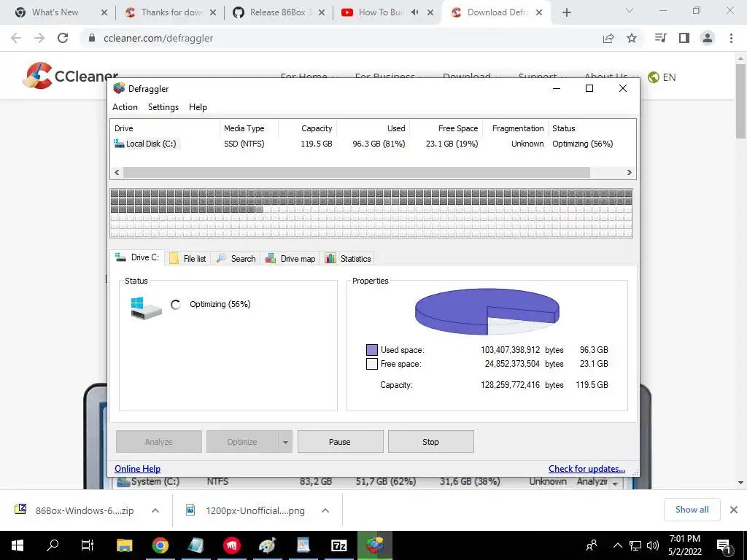Stop the optimization
Screen dimensions: 747x560
[430, 442]
